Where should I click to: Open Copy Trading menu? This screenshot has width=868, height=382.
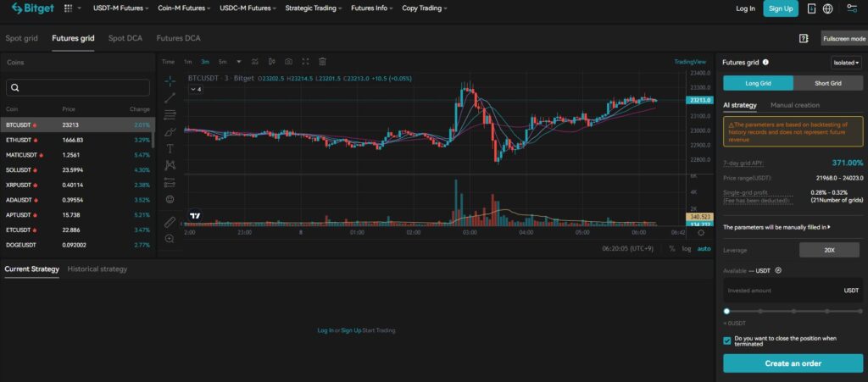(425, 8)
